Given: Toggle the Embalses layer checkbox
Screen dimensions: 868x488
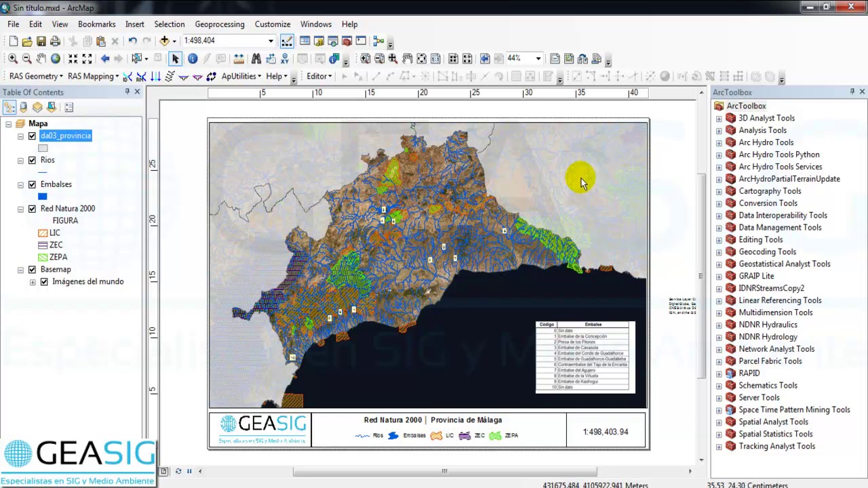Looking at the screenshot, I should click(32, 185).
